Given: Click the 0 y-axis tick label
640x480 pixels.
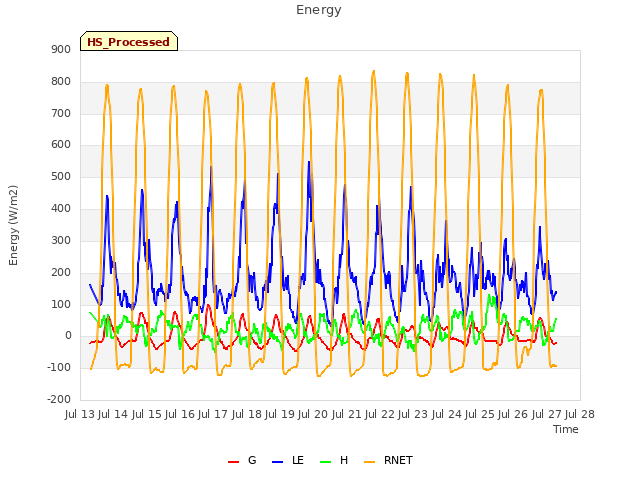Looking at the screenshot, I should click(x=68, y=336).
